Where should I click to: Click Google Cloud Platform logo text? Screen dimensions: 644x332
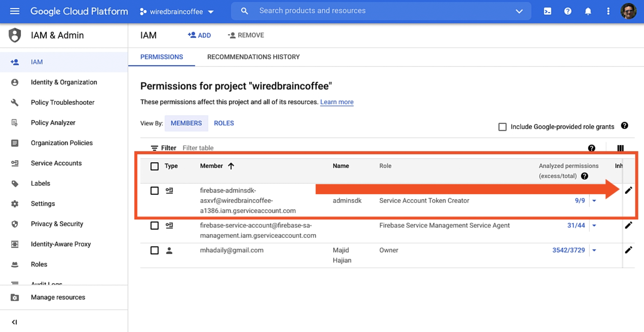pyautogui.click(x=79, y=11)
